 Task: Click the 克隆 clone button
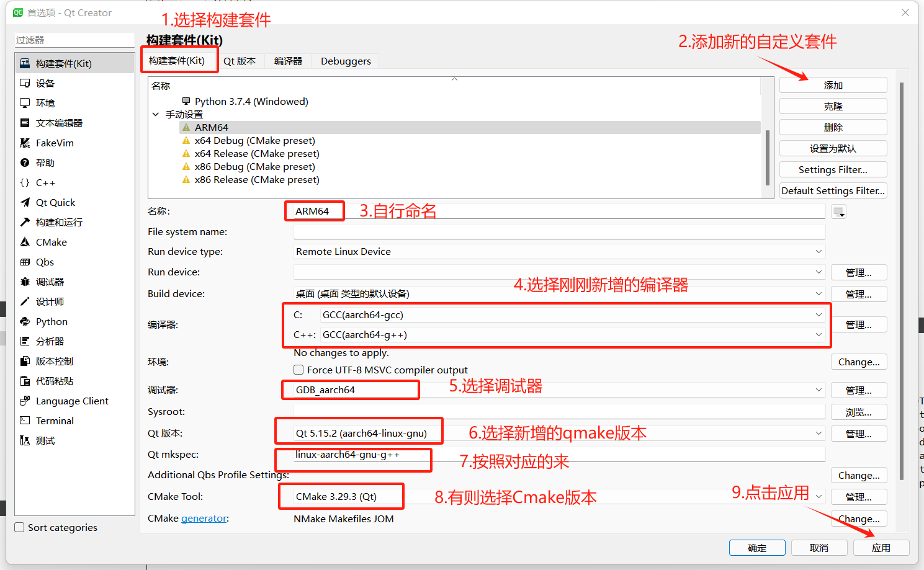833,107
